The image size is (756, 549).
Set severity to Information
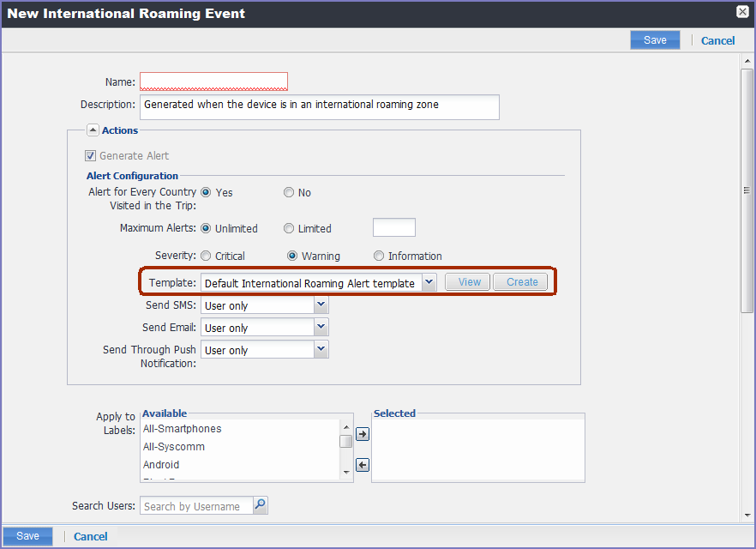click(379, 256)
